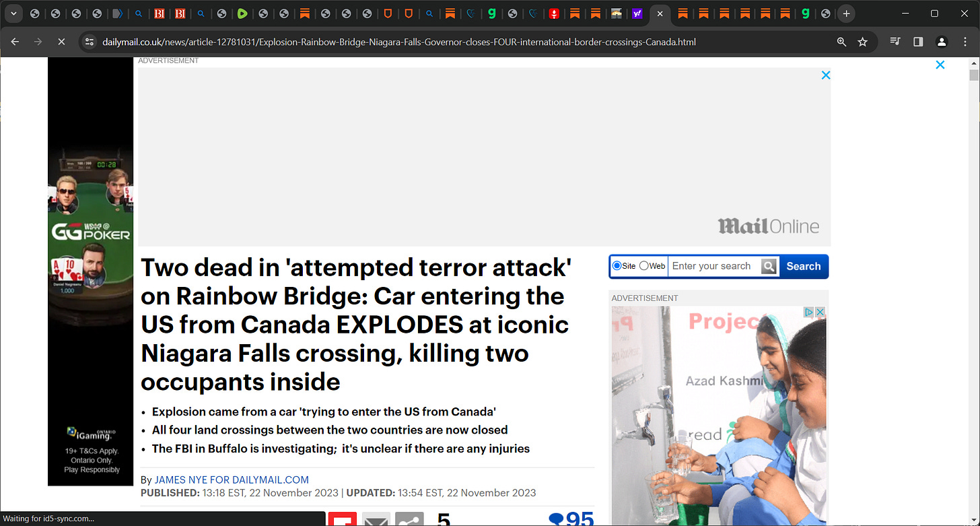Open AdChoices info triangle on sidebar ad

810,313
